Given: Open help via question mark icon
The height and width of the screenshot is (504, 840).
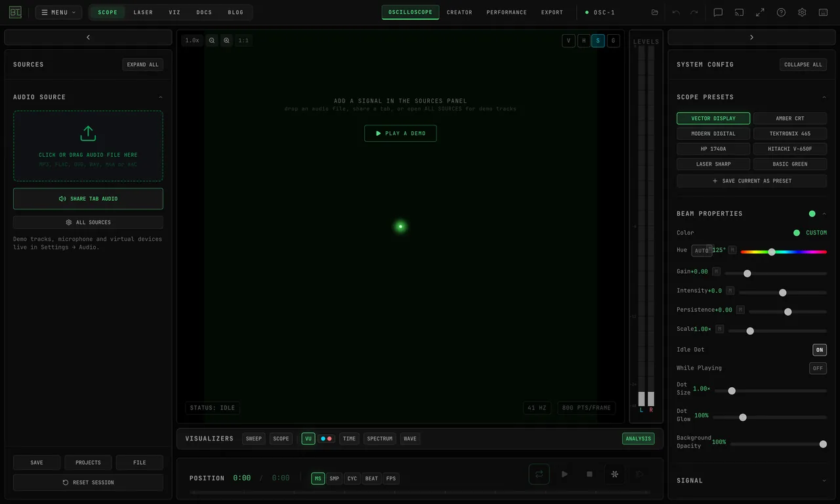Looking at the screenshot, I should click(781, 12).
